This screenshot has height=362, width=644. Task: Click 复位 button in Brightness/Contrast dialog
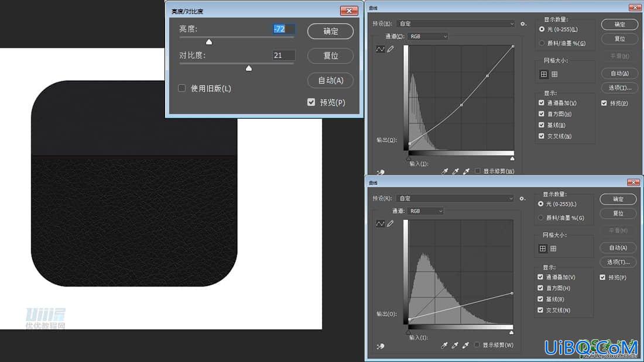tap(330, 56)
